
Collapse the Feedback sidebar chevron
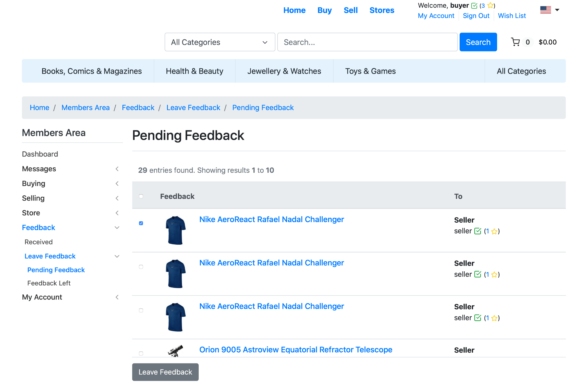[117, 228]
